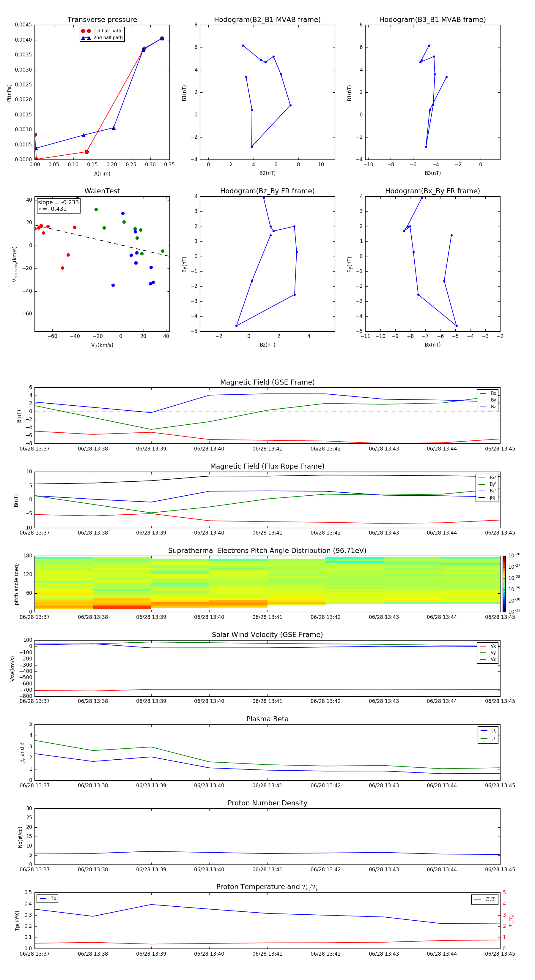Click the "Hodogram(B3_B1 MVAB frame)" title
Viewport: 535px width, 980px height.
[432, 20]
